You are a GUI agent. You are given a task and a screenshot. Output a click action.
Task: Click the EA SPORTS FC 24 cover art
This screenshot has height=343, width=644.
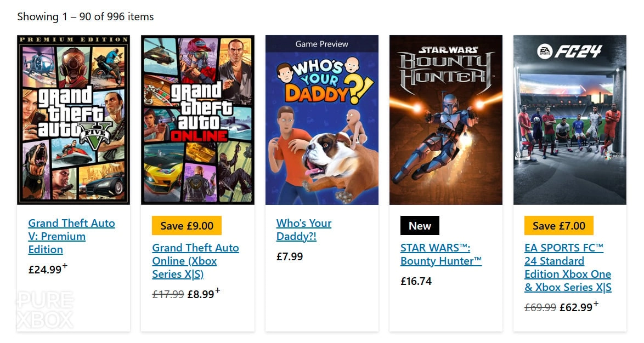pyautogui.click(x=569, y=120)
